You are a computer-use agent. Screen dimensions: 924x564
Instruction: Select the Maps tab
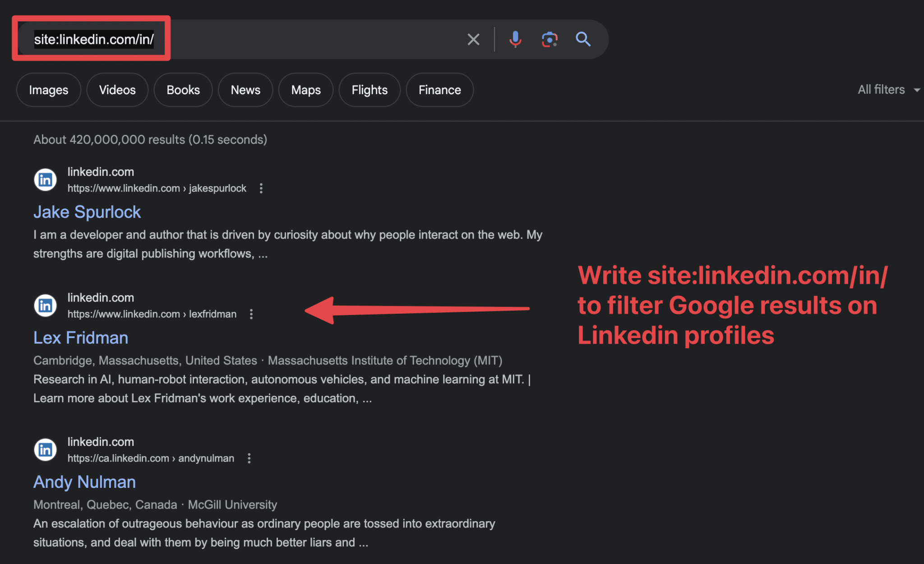[305, 90]
